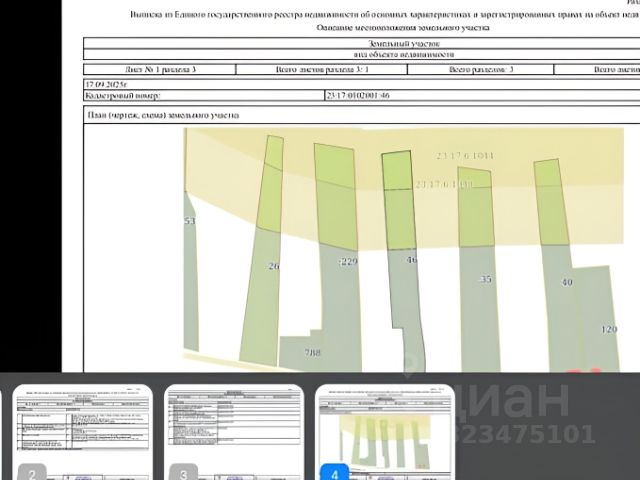
Task: Click parcel label 26 on plan
Action: point(273,266)
